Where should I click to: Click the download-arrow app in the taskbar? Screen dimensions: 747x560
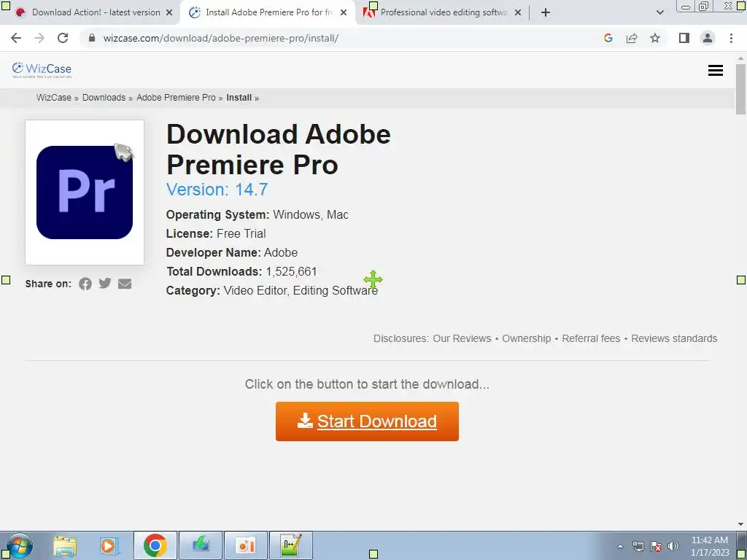tap(201, 545)
